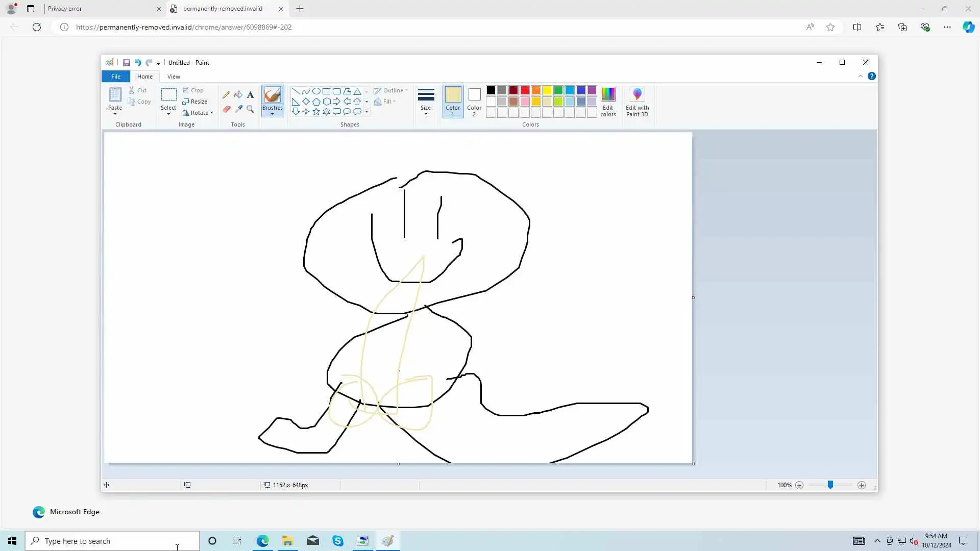The image size is (980, 551).
Task: Open the File menu
Action: click(x=116, y=77)
